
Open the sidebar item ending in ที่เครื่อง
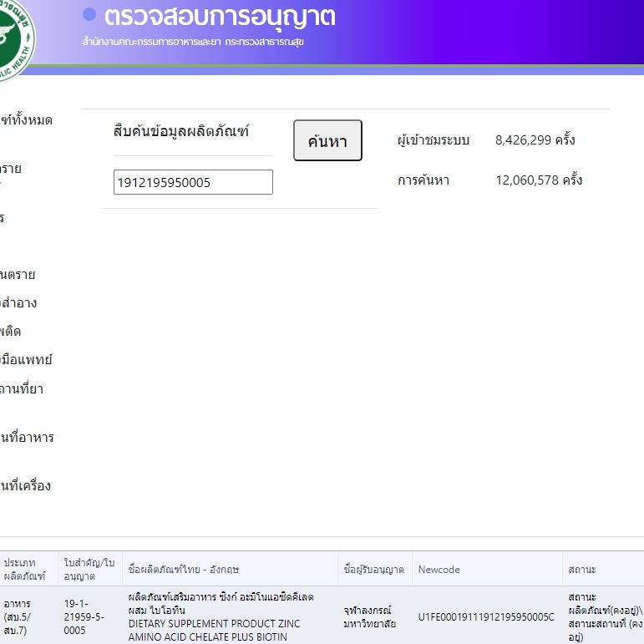point(26,485)
